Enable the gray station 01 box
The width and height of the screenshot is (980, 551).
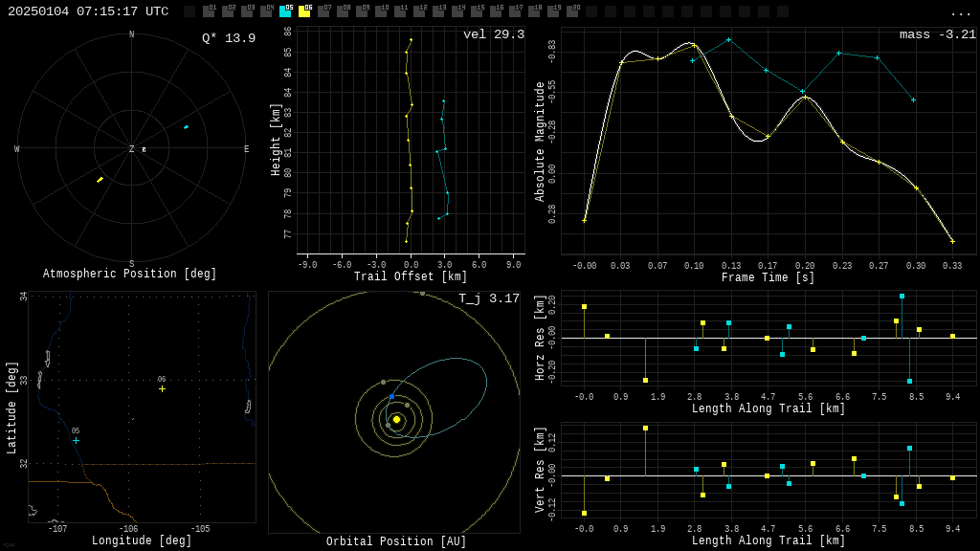tap(209, 11)
